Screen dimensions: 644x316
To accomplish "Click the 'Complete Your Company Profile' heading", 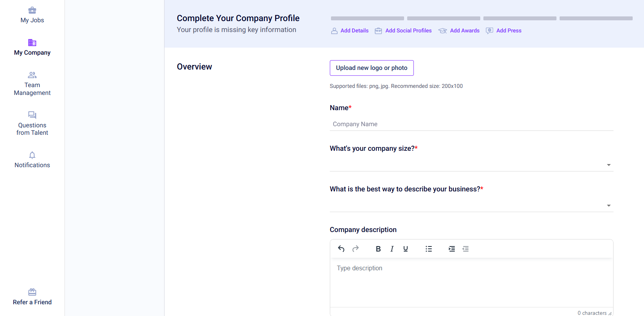I will pos(238,18).
